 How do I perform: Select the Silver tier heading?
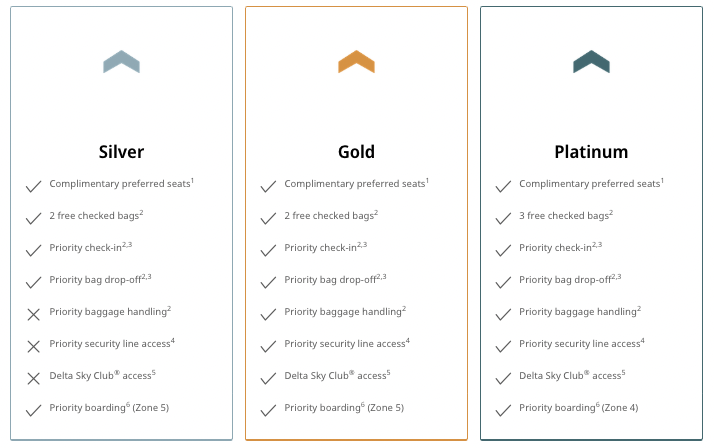point(121,152)
